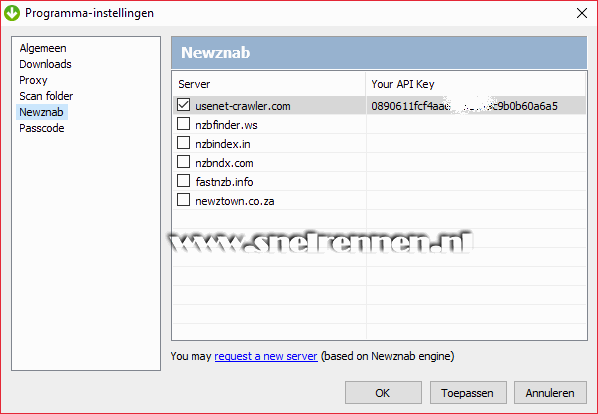The image size is (598, 414).
Task: Go to the Proxy settings page
Action: (33, 80)
